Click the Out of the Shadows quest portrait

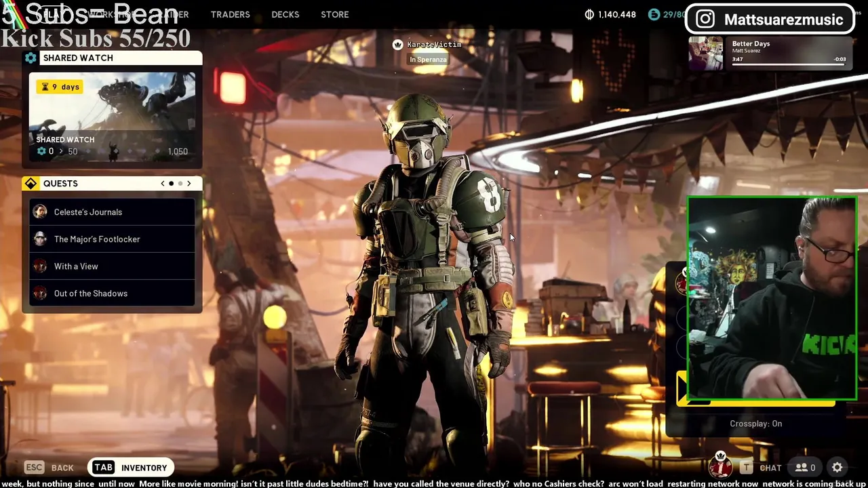(40, 293)
